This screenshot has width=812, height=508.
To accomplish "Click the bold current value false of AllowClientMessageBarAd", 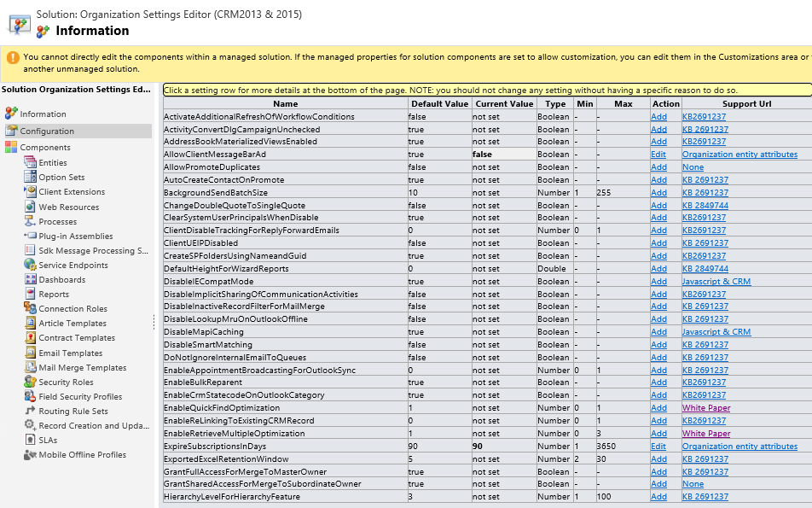I will point(482,154).
